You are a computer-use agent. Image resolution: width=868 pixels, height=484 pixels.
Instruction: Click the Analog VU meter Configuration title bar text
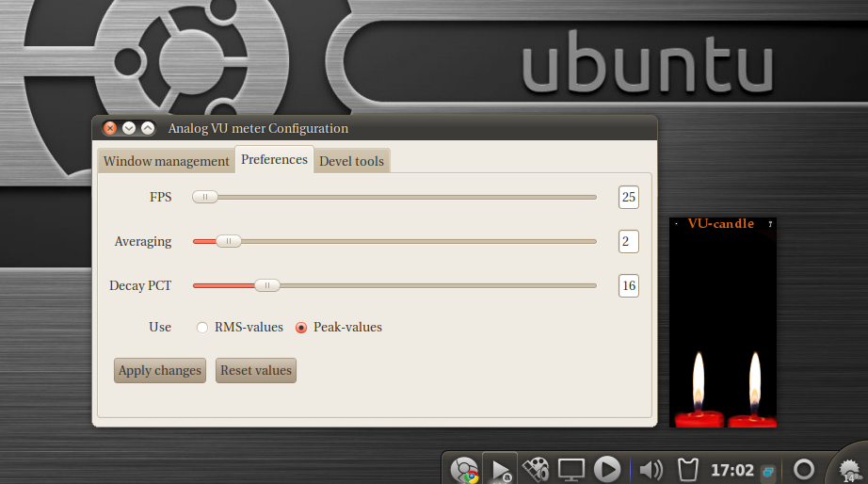258,128
